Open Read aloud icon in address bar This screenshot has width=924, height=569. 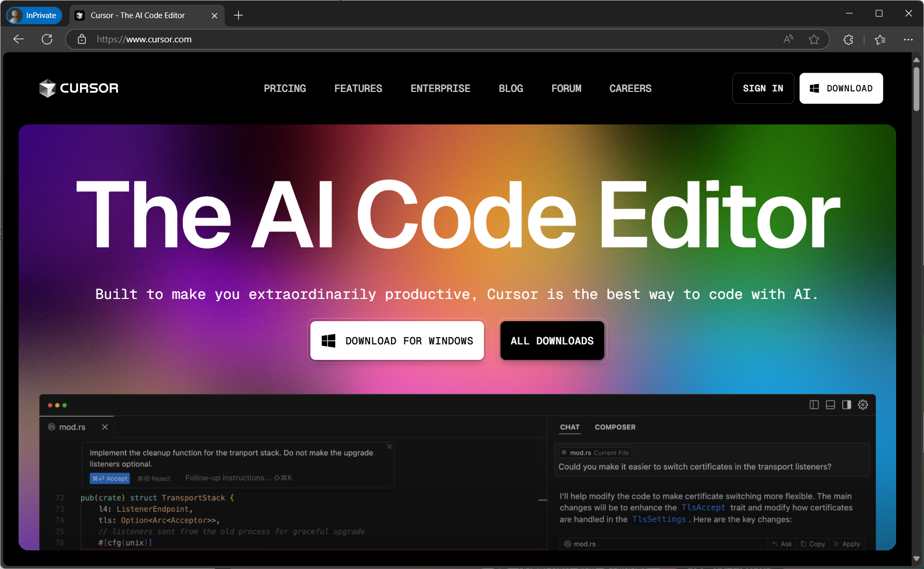788,39
